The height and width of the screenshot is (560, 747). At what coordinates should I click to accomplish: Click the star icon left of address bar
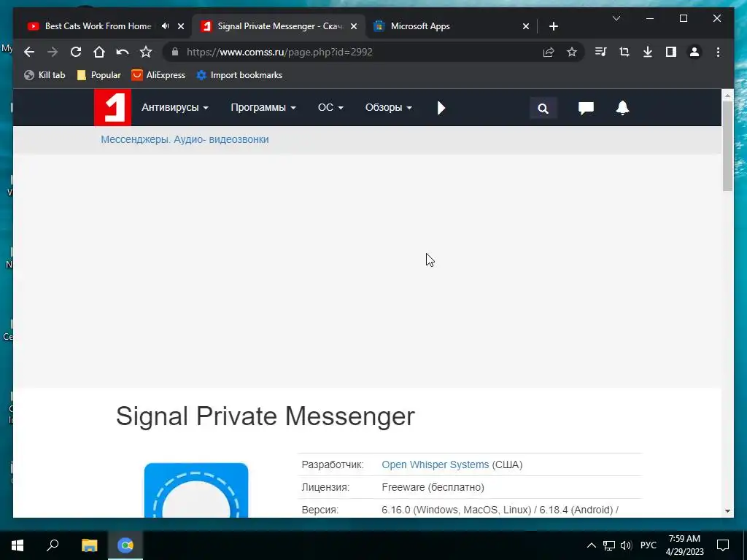[146, 52]
